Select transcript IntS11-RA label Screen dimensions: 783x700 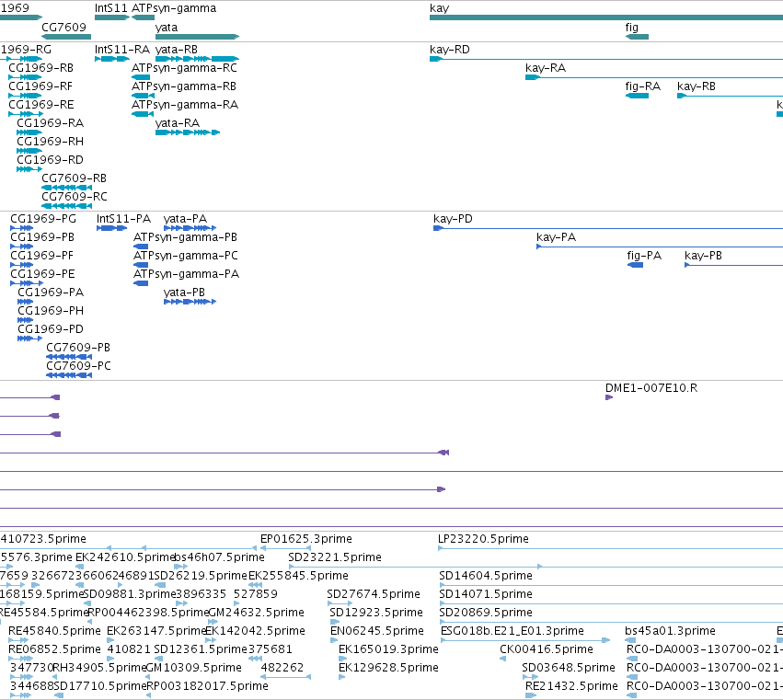click(x=122, y=50)
